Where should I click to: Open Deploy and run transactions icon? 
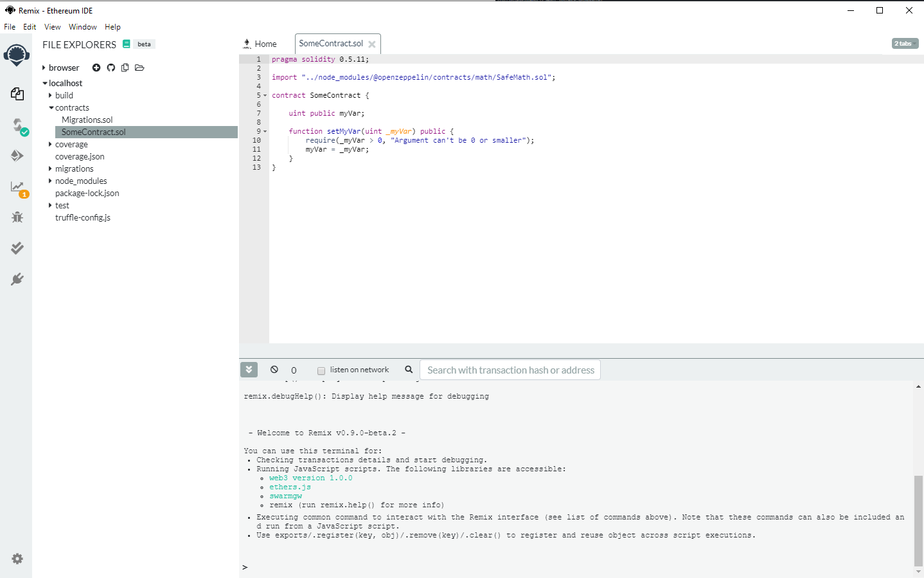[x=17, y=156]
